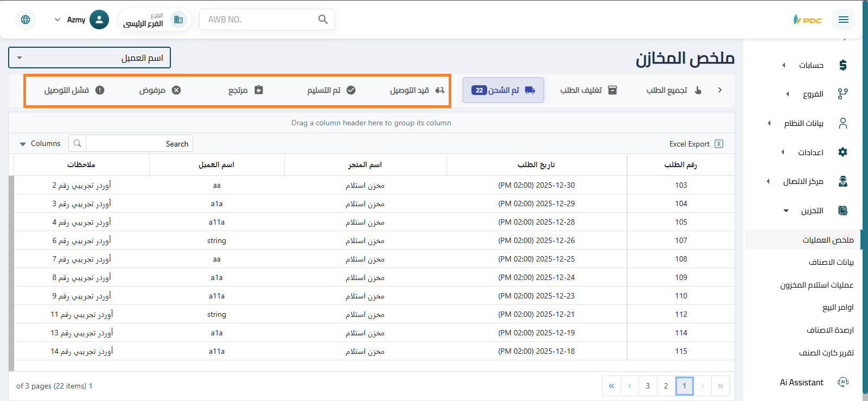Click the grid search magnifier icon

coord(77,143)
